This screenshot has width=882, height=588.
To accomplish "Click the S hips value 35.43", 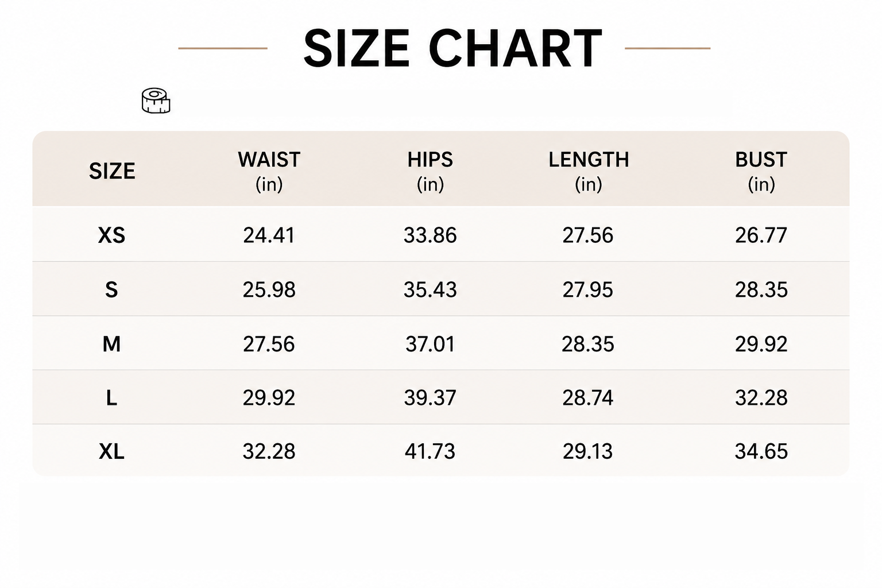I will 430,289.
